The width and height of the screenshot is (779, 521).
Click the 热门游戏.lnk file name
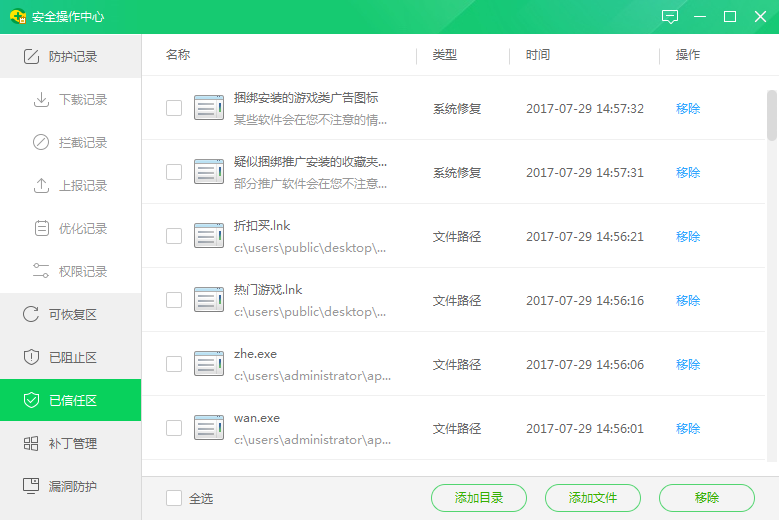coord(268,290)
